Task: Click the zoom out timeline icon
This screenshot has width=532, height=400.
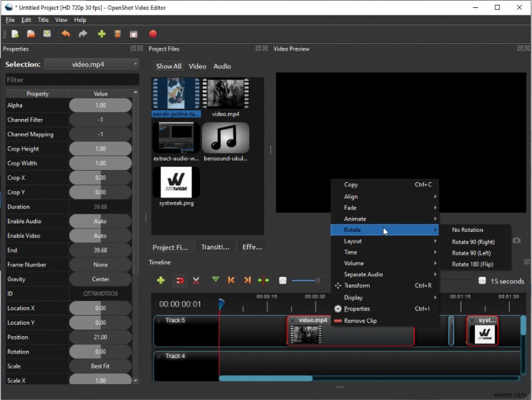Action: click(283, 280)
